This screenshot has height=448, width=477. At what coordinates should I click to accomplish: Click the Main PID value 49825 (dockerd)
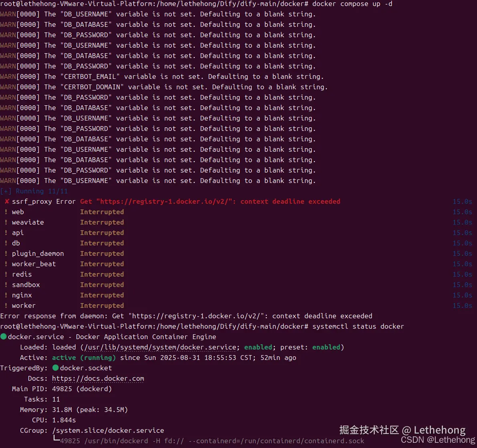[82, 389]
